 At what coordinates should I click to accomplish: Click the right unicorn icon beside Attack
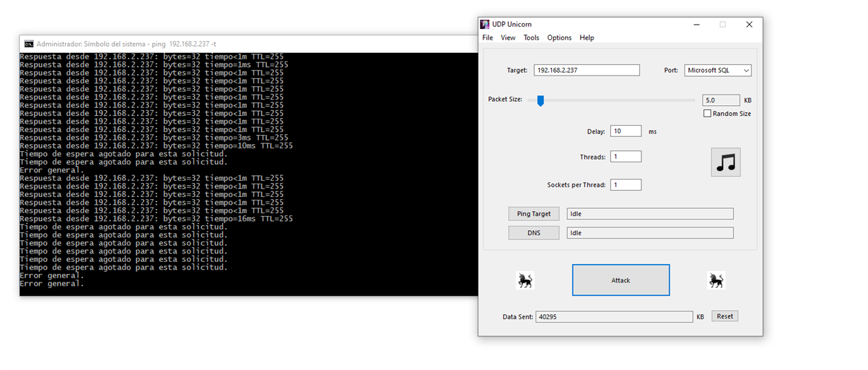[716, 280]
